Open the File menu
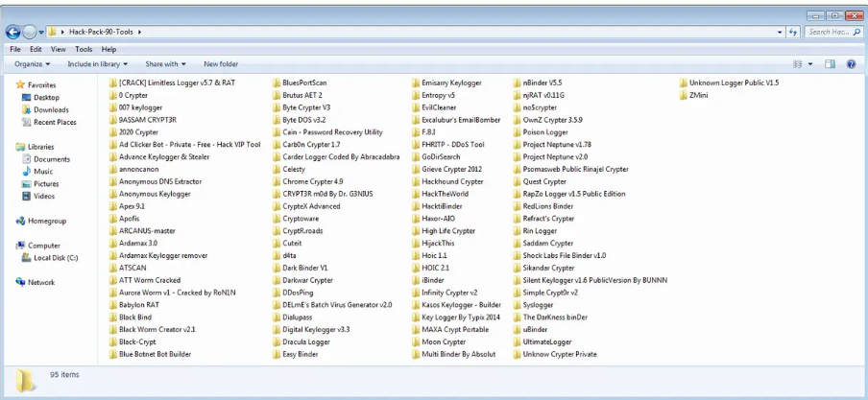This screenshot has width=868, height=400. pyautogui.click(x=15, y=49)
